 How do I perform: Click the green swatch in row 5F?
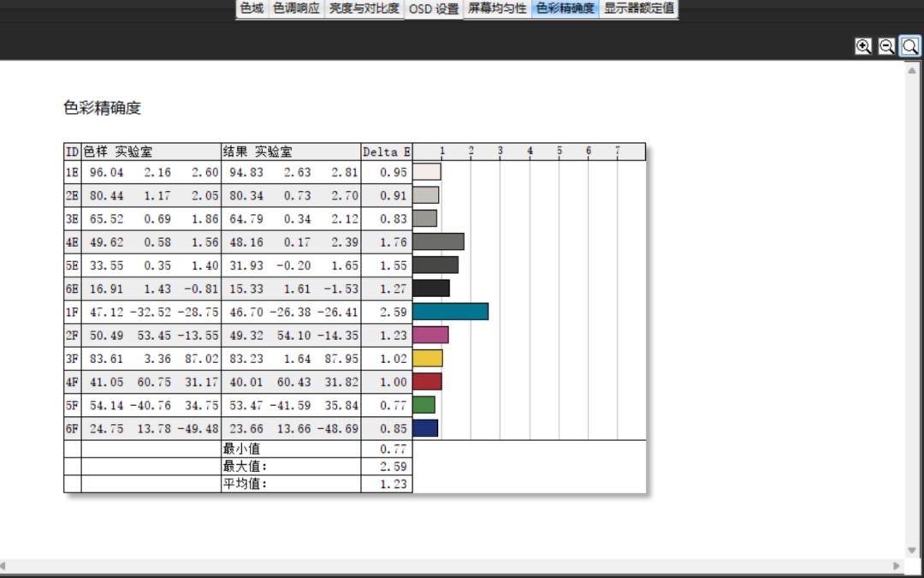click(x=424, y=405)
